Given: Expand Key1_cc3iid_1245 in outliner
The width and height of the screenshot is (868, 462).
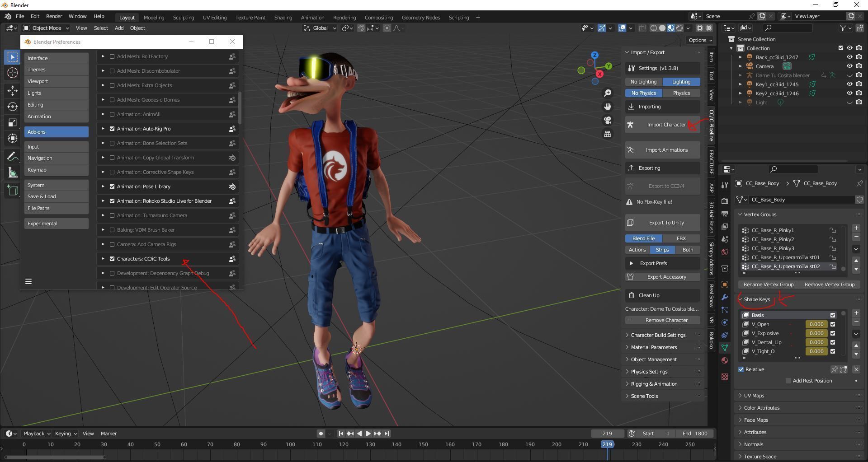Looking at the screenshot, I should tap(741, 84).
